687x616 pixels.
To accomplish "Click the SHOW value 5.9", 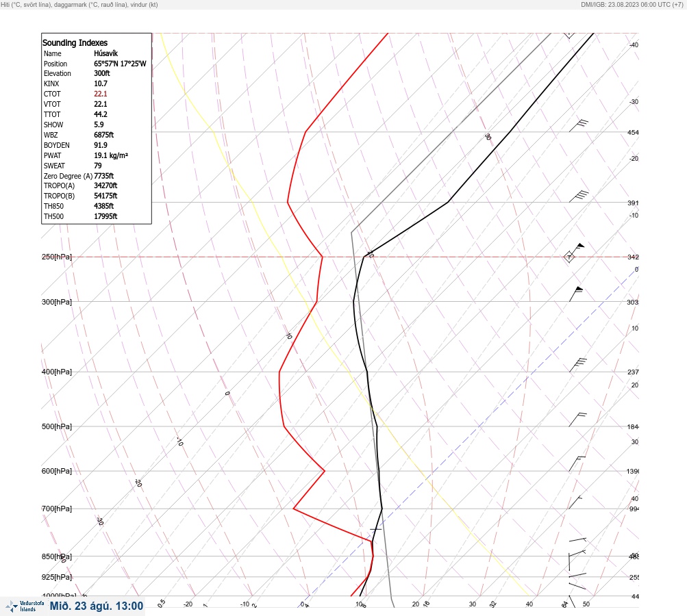I will pyautogui.click(x=99, y=125).
